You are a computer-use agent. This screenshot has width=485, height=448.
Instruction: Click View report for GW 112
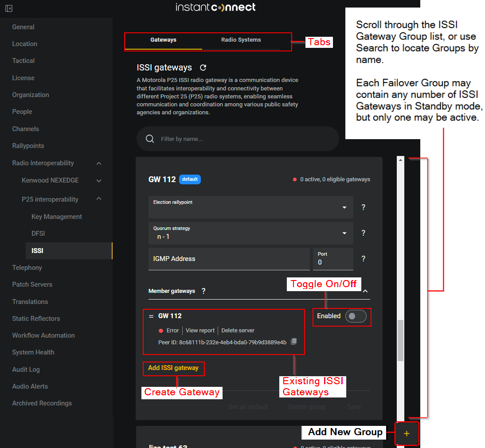point(200,331)
